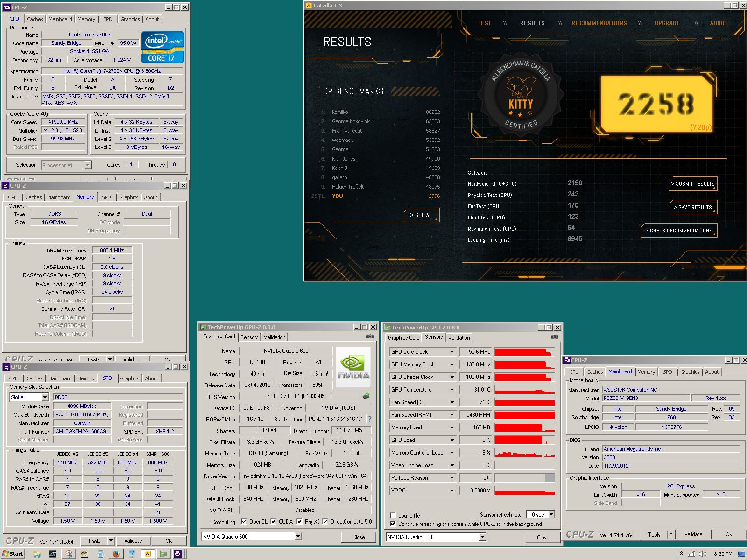The image size is (747, 560).
Task: Click CHECK RECOMMENDATIONS in Catzilla
Action: pyautogui.click(x=679, y=231)
